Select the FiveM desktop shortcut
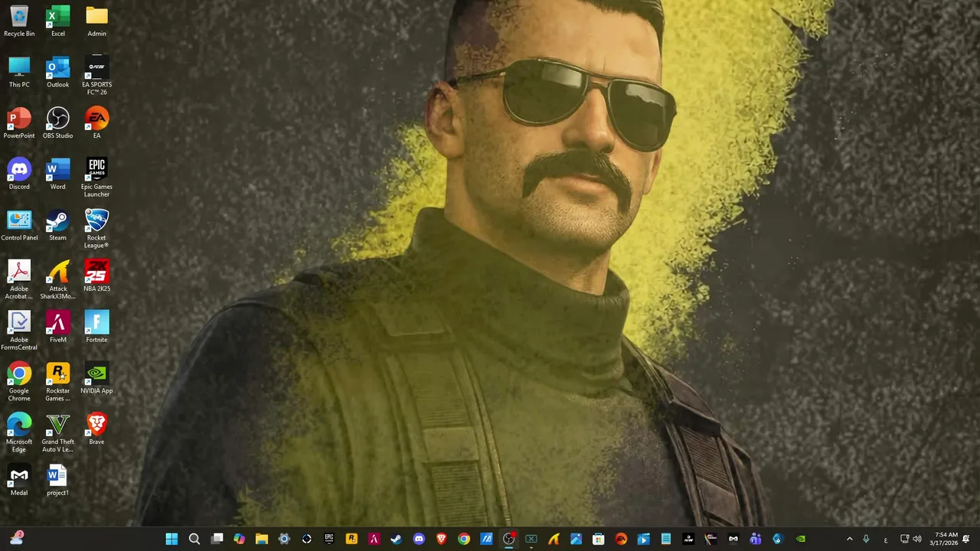The height and width of the screenshot is (551, 980). (x=58, y=327)
